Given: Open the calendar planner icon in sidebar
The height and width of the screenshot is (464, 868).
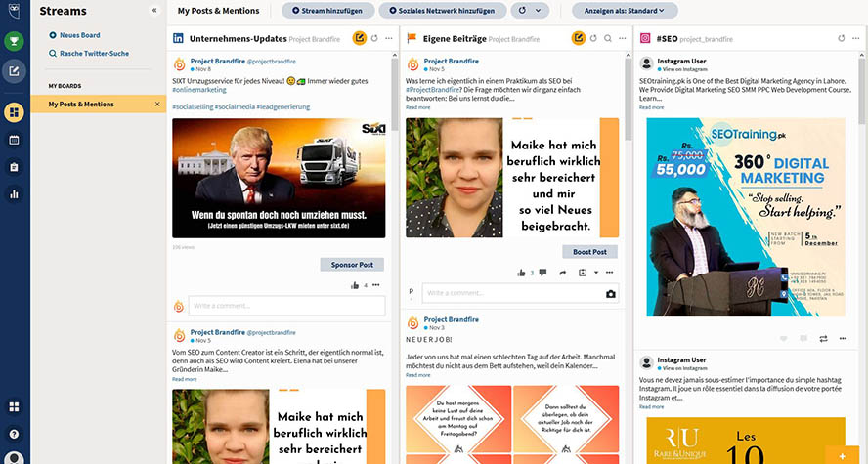Looking at the screenshot, I should pyautogui.click(x=15, y=140).
